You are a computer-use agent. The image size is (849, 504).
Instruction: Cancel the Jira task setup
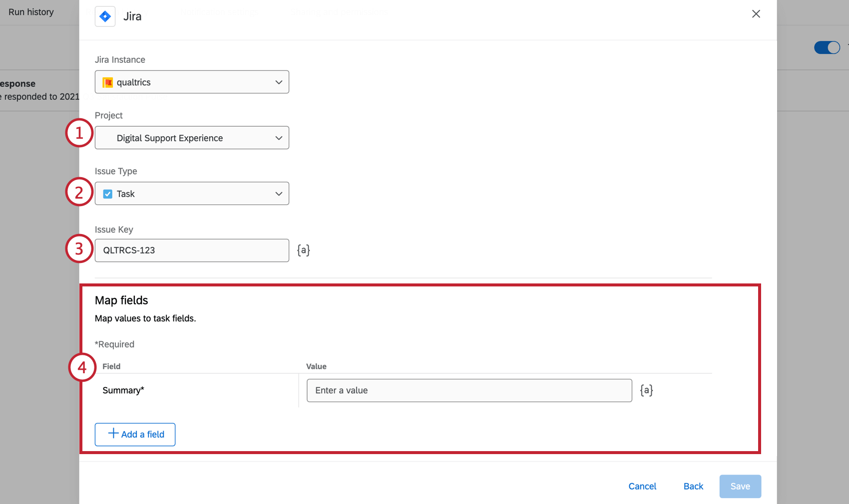click(642, 486)
